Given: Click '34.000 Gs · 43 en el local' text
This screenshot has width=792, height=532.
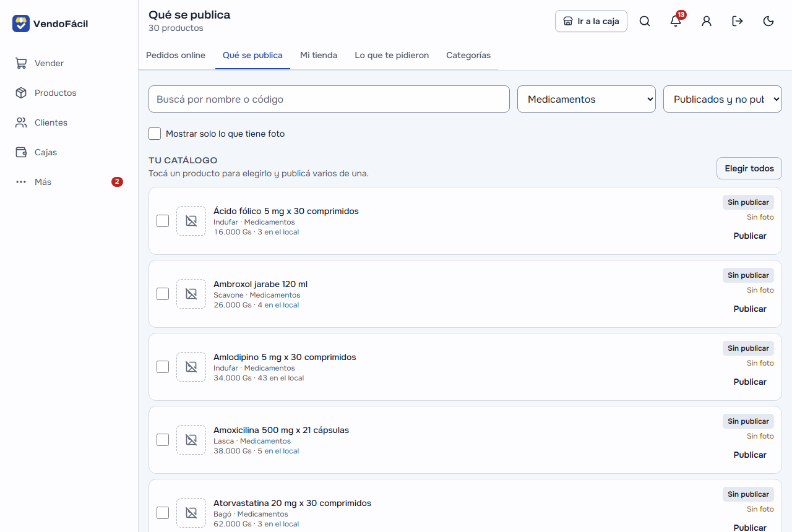Looking at the screenshot, I should (259, 378).
